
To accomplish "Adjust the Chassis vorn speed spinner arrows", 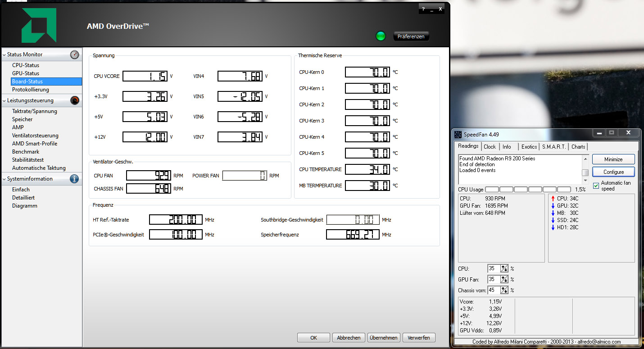I will [x=504, y=290].
